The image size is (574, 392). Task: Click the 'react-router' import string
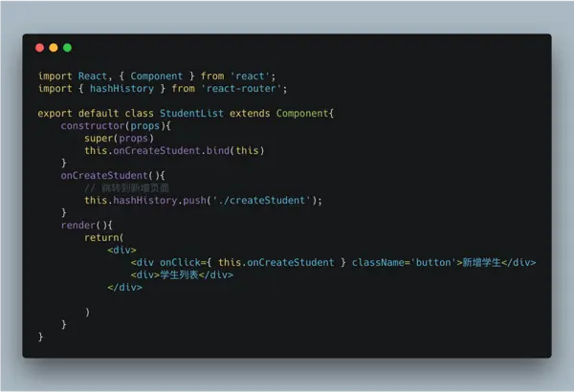(241, 89)
